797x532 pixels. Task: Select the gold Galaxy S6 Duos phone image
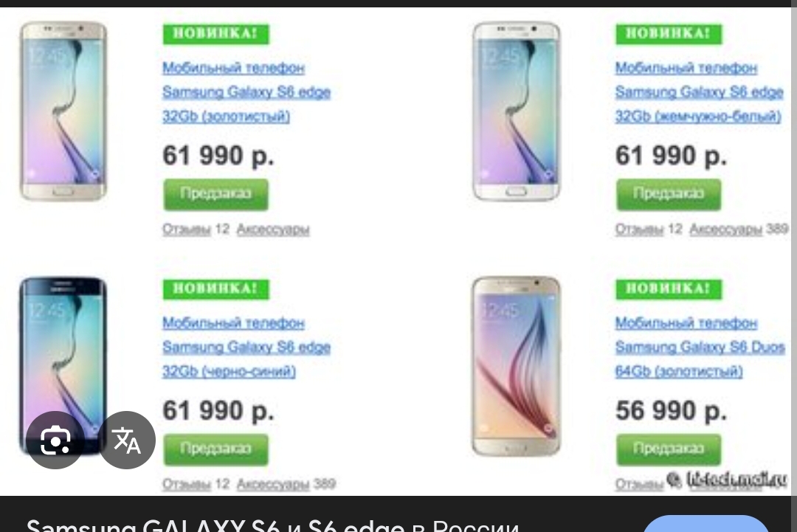point(517,366)
